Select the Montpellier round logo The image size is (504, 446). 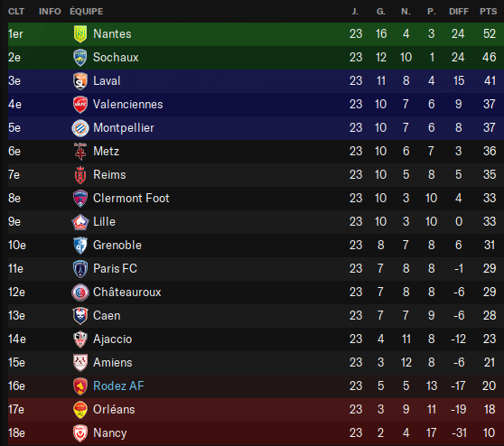[x=80, y=128]
